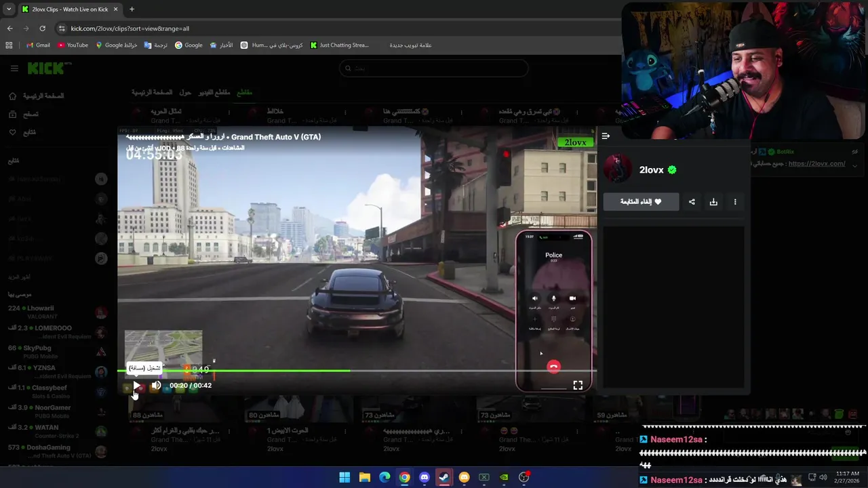
Task: Switch to Chrome in the taskbar
Action: click(x=404, y=477)
